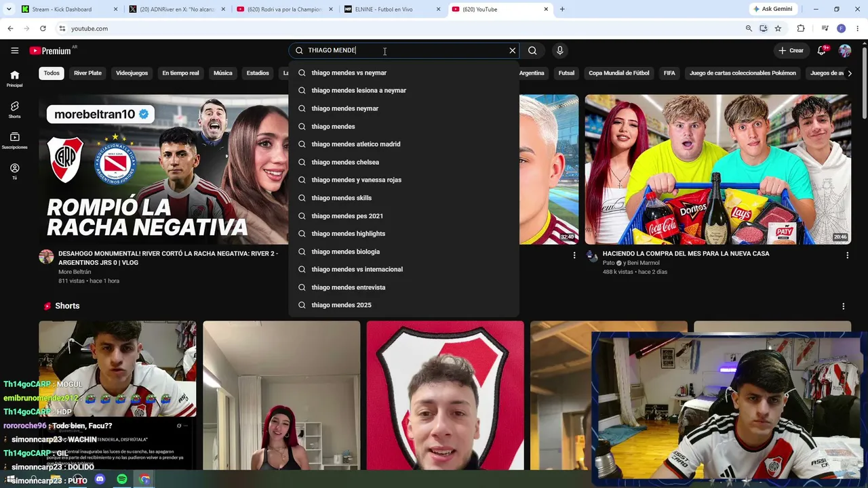Screen dimensions: 868x488
Task: Choose suggestion thiago mendes vs neymar
Action: [403, 73]
